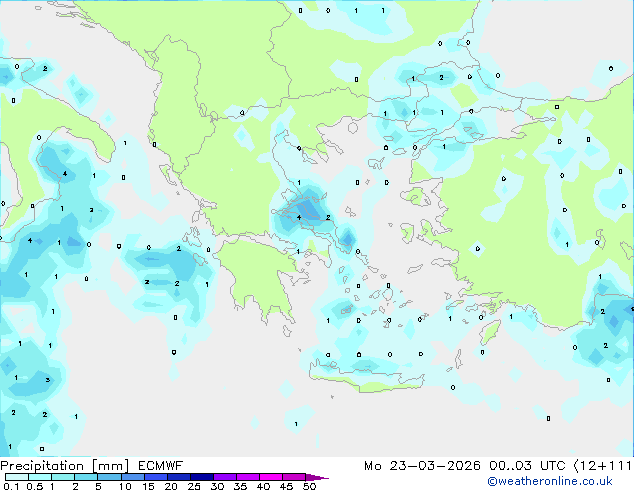634x490 pixels.
Task: Click the '45' legend scale label
Action: tap(286, 486)
